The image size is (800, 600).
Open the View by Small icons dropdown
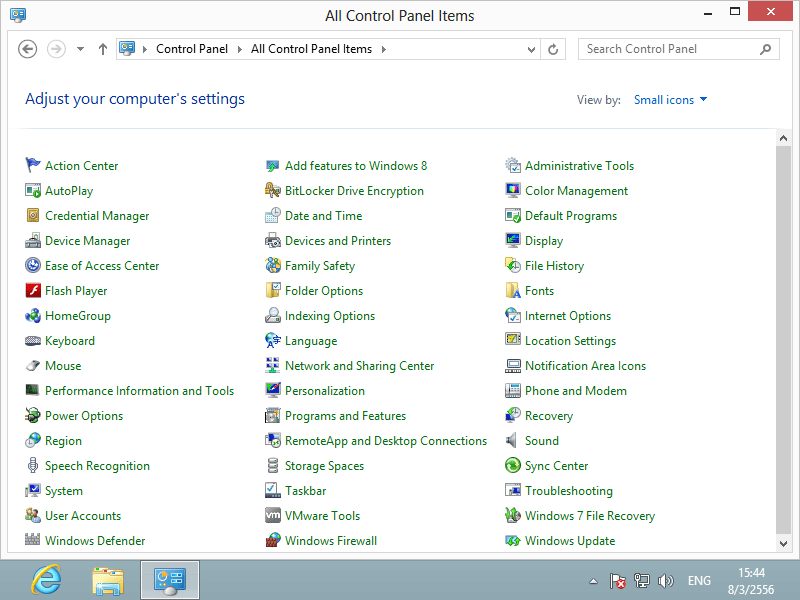pyautogui.click(x=670, y=99)
